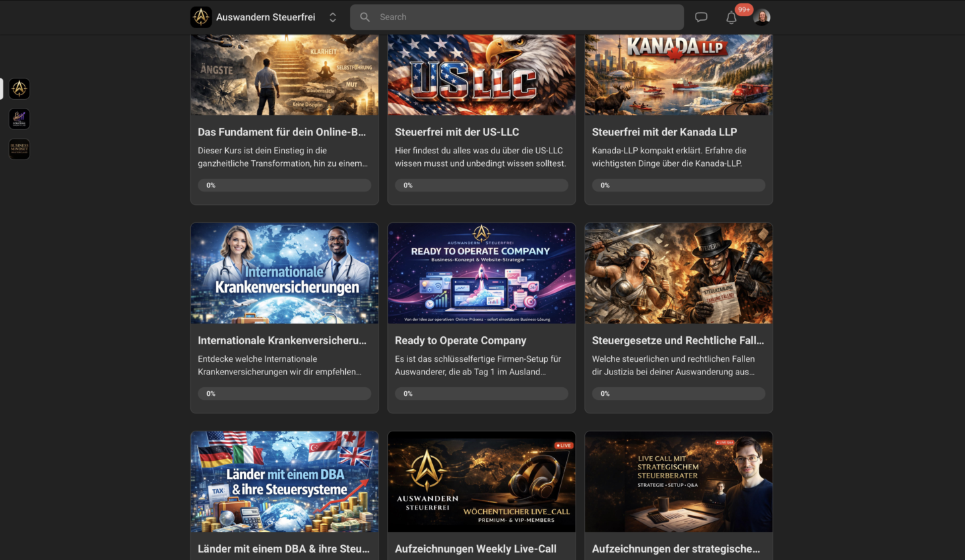Click the Search input field
The width and height of the screenshot is (965, 560).
tap(517, 17)
